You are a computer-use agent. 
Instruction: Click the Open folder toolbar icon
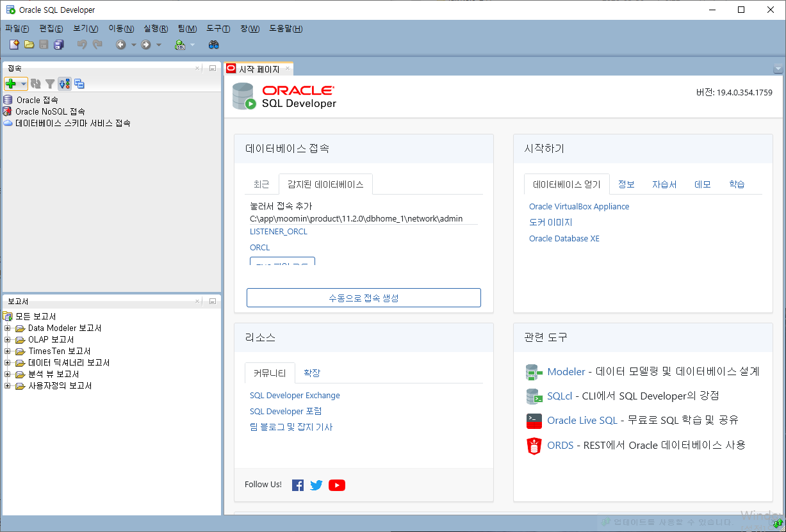[29, 45]
